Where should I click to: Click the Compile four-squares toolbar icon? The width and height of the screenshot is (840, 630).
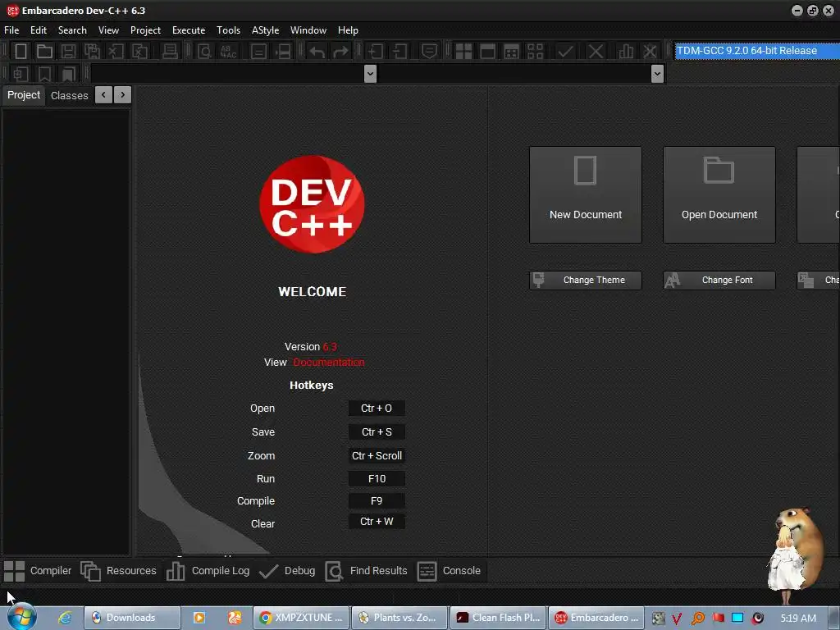[463, 52]
